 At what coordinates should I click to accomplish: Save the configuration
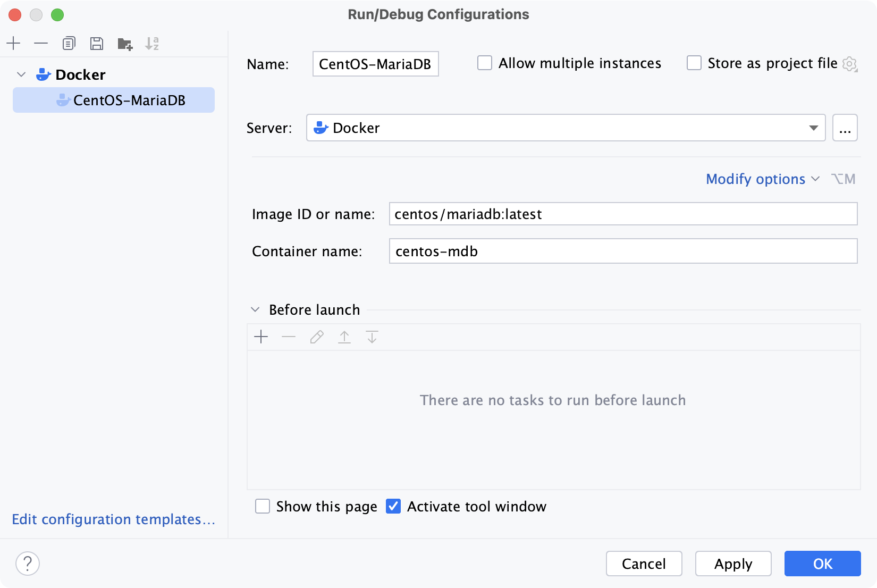pos(97,43)
